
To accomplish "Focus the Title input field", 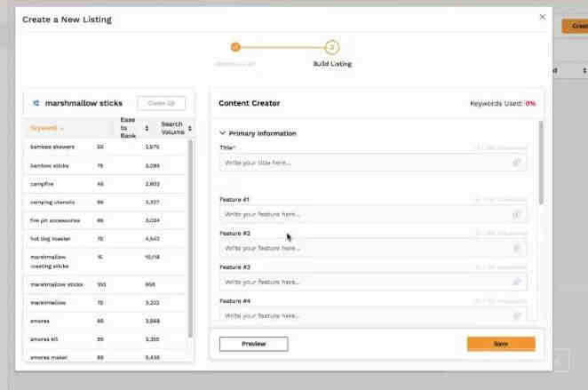I will 373,163.
